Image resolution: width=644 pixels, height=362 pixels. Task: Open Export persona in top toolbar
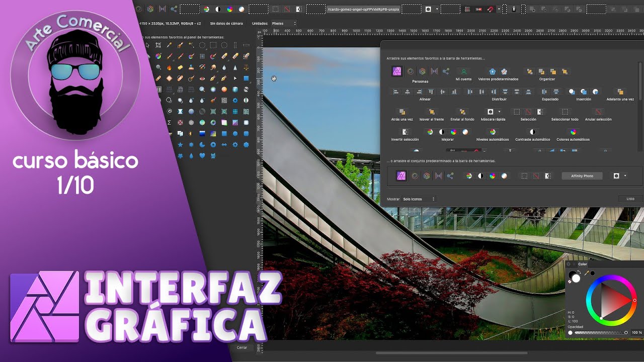(x=174, y=9)
